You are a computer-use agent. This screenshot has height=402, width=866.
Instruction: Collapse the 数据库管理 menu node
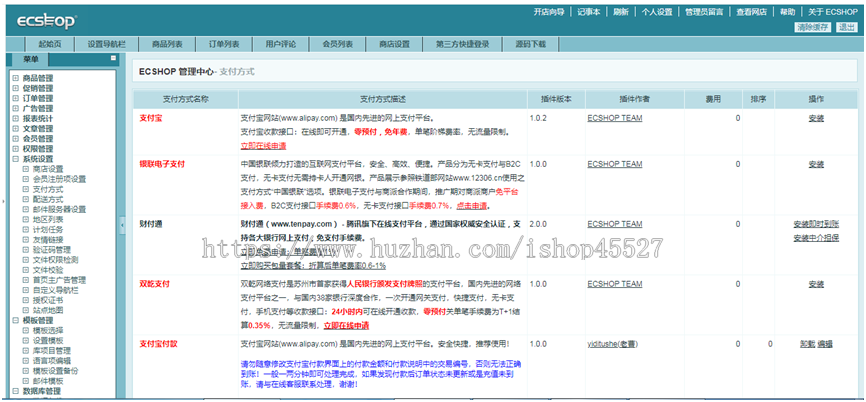pos(15,391)
